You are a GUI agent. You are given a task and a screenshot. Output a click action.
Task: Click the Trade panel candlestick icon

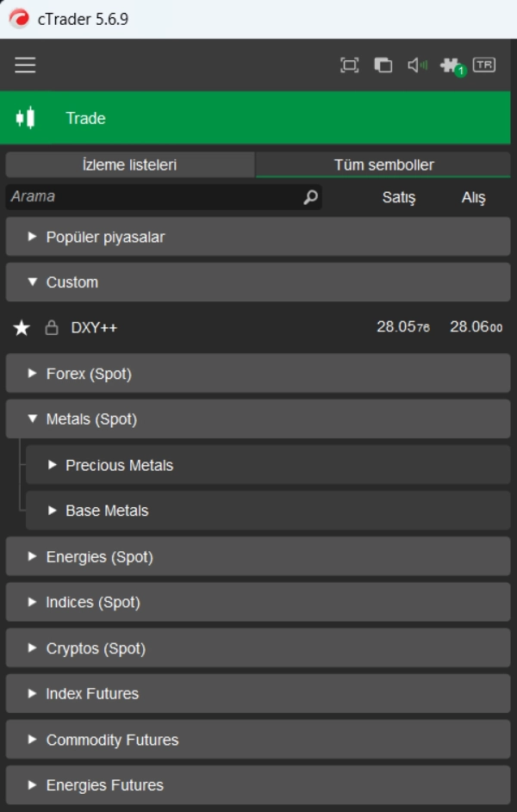pyautogui.click(x=27, y=117)
